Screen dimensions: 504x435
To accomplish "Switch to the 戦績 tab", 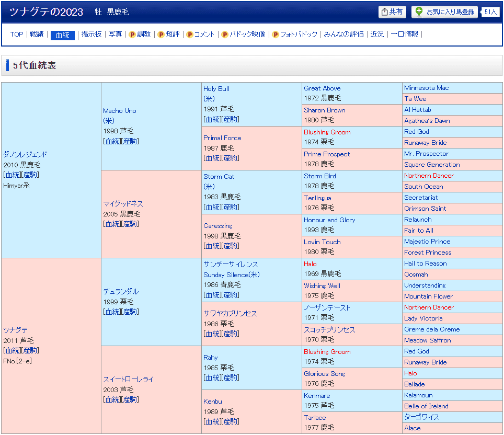I will [37, 35].
